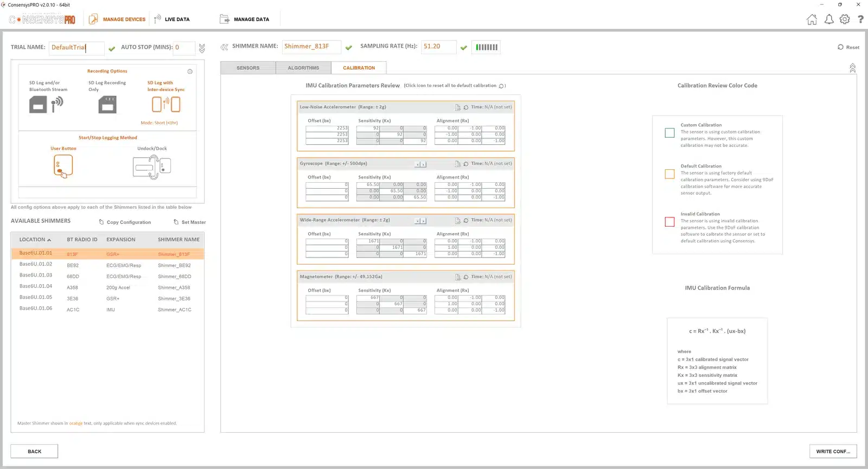
Task: Expand the double chevron after Auto Stop
Action: pyautogui.click(x=202, y=48)
